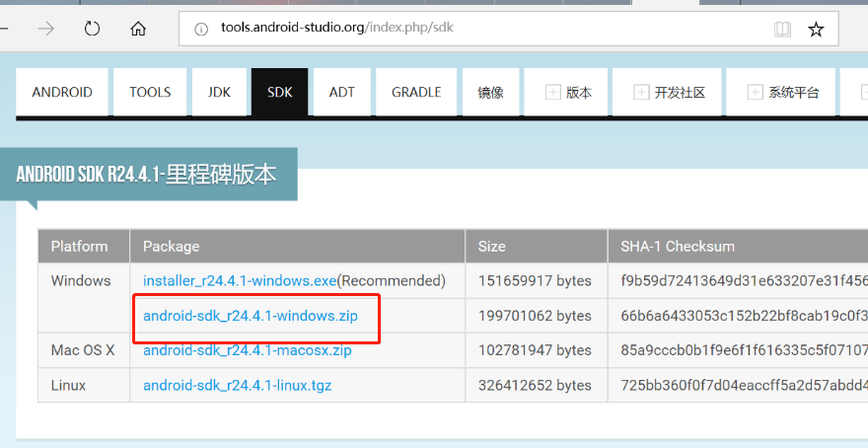Click the Package column header

click(297, 246)
